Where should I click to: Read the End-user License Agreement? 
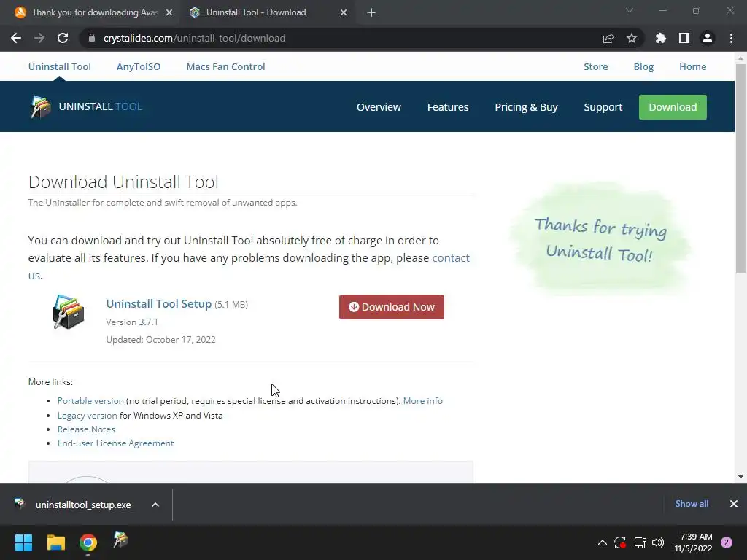[116, 443]
